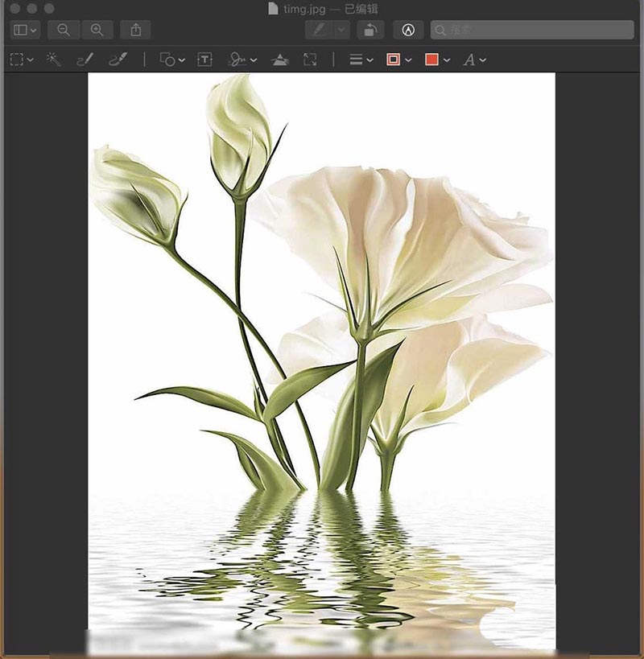Click the document icon in title bar
644x659 pixels.
(x=273, y=8)
